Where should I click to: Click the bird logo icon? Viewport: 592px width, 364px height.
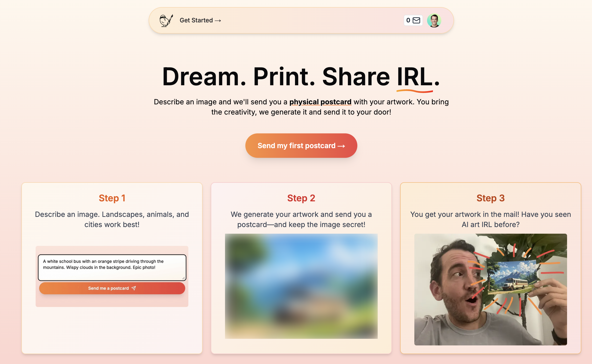point(166,20)
